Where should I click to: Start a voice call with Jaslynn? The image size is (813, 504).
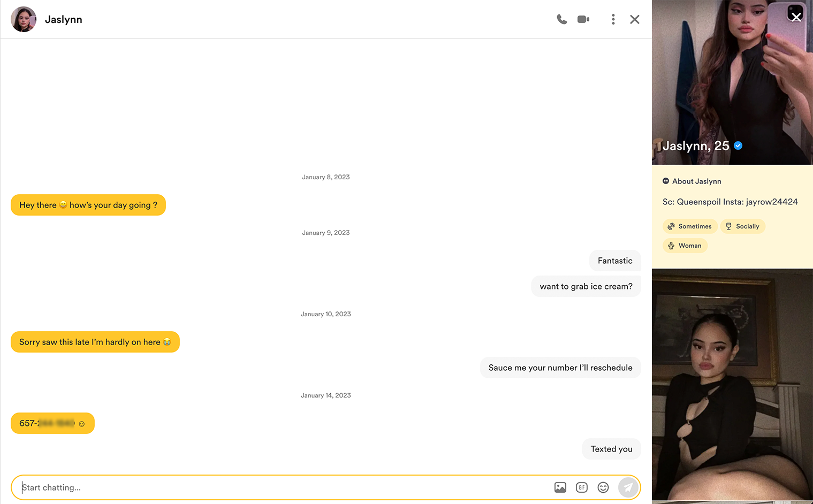[561, 19]
